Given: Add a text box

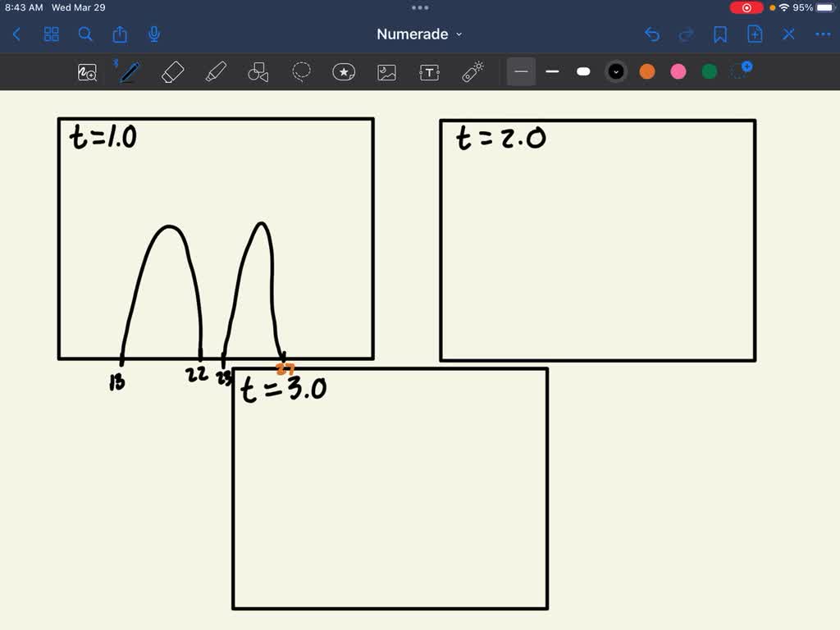Looking at the screenshot, I should click(429, 72).
